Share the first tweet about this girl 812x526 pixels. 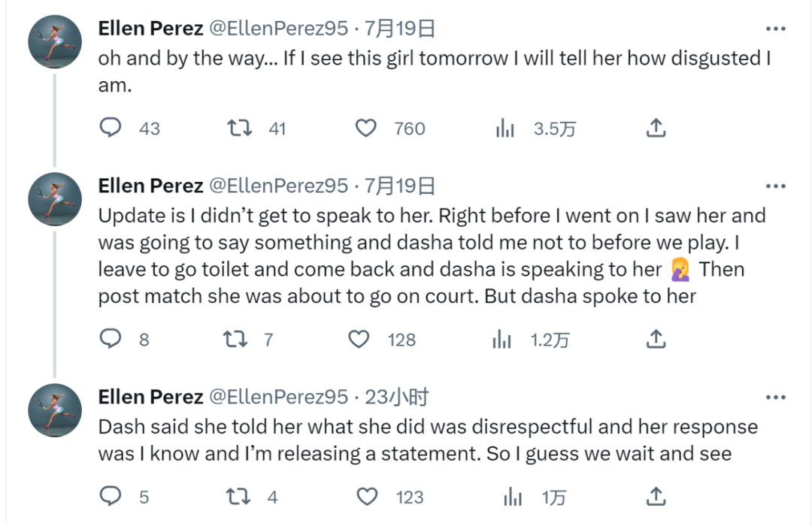(x=656, y=128)
